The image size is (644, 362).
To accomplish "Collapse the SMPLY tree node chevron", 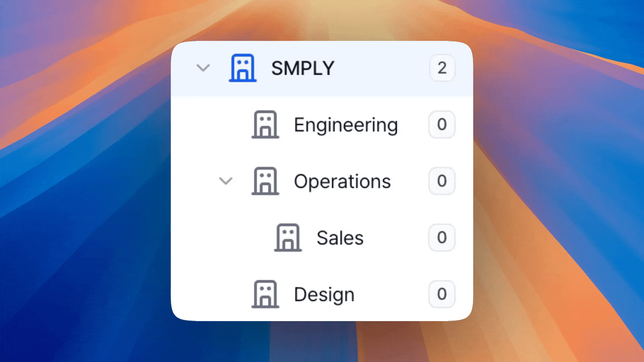I will coord(203,68).
